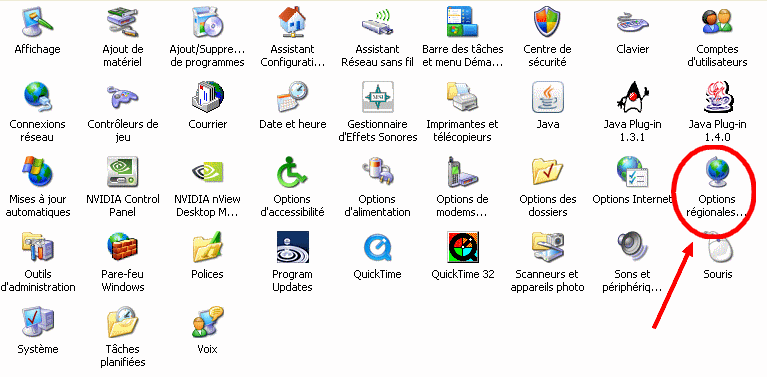Launch the Assistant Configuration house icon

pos(293,22)
